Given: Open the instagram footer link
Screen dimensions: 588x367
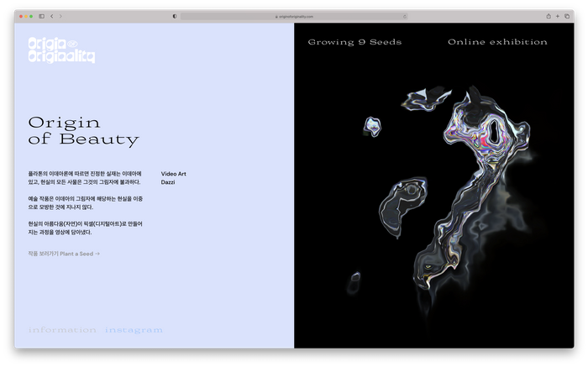Looking at the screenshot, I should point(134,330).
